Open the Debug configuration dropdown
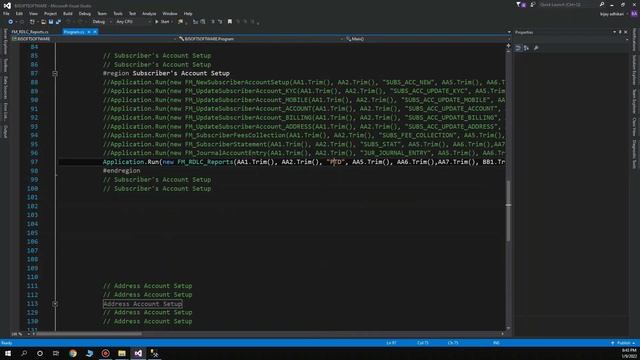The width and height of the screenshot is (640, 360). (x=101, y=22)
